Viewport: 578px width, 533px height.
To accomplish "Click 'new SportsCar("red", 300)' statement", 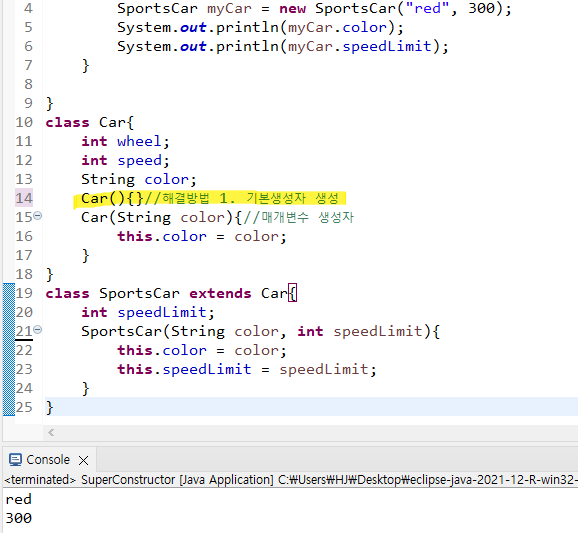I will click(396, 8).
